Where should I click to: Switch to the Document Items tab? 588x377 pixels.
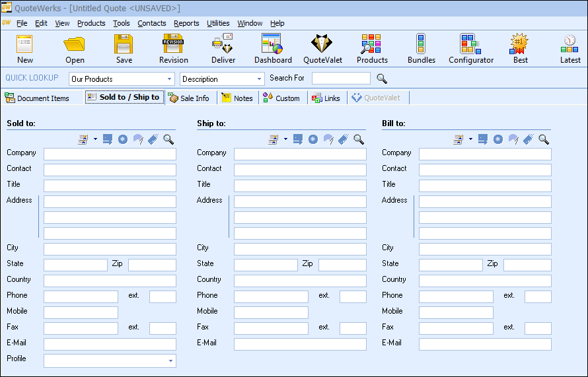37,98
